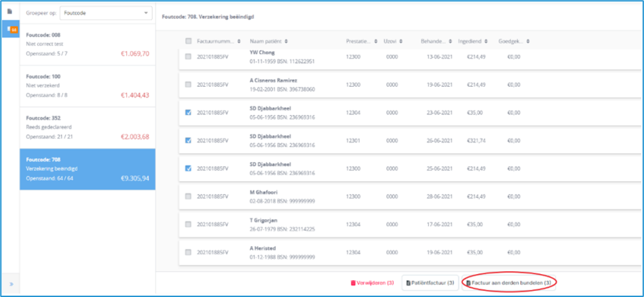Sort by Prestatie column arrow icon
The height and width of the screenshot is (297, 644).
coord(375,42)
